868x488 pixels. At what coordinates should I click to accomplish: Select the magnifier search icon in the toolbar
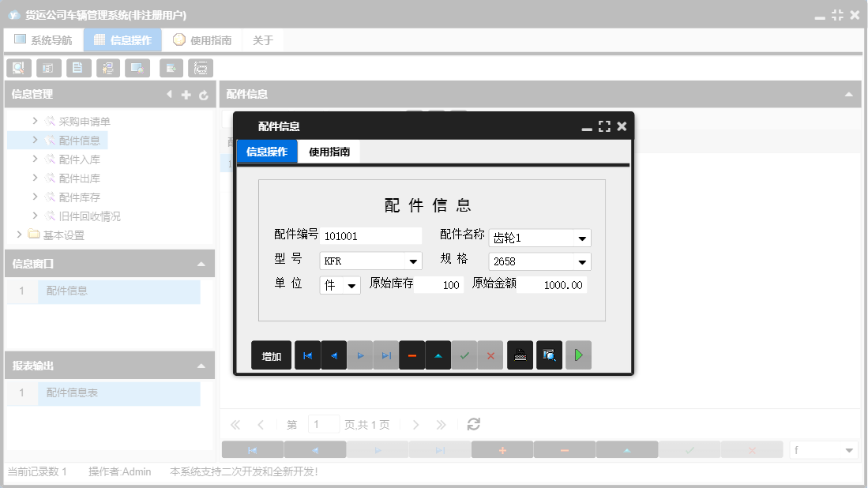pos(18,68)
